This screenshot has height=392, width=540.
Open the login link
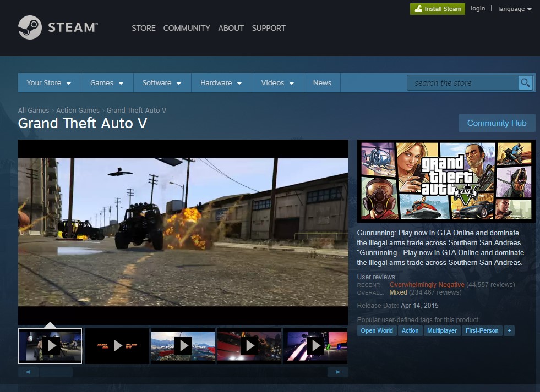click(x=478, y=9)
